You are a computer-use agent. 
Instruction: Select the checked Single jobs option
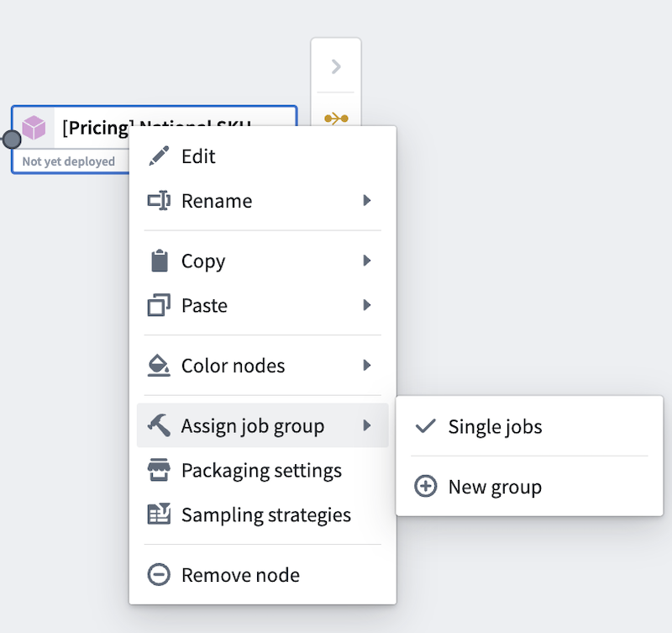(x=530, y=426)
